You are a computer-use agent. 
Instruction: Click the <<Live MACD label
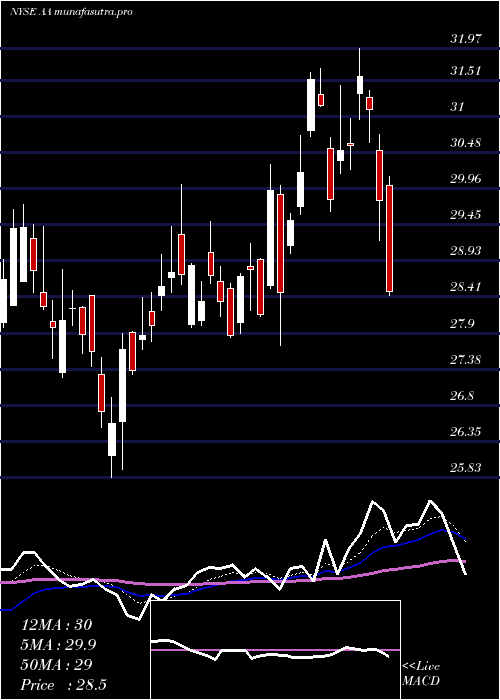pyautogui.click(x=421, y=674)
